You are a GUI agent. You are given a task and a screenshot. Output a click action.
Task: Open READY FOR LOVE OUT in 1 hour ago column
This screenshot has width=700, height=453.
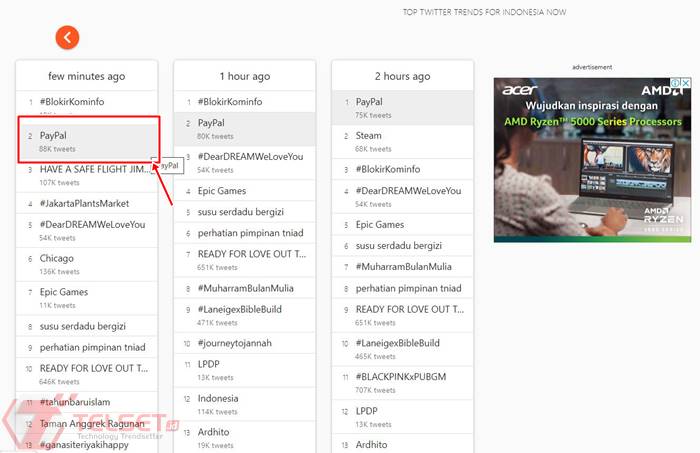pos(245,260)
